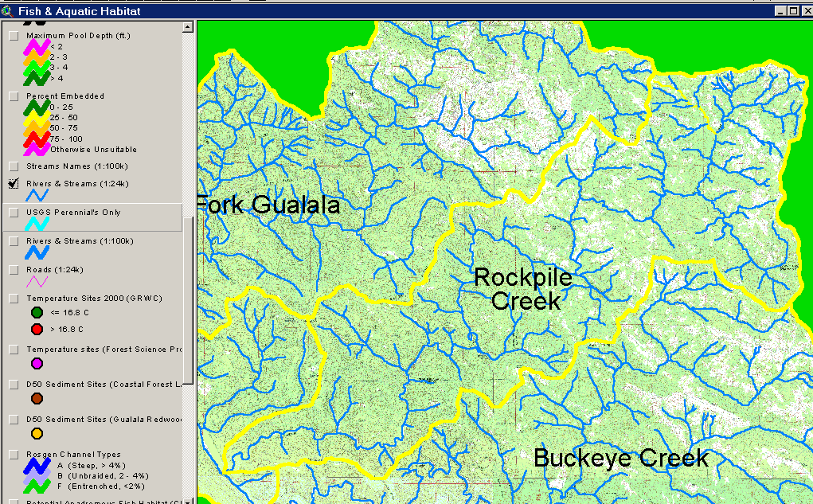Select the 'Roads (1:24k)' theme name
Image resolution: width=813 pixels, height=504 pixels.
pyautogui.click(x=55, y=270)
